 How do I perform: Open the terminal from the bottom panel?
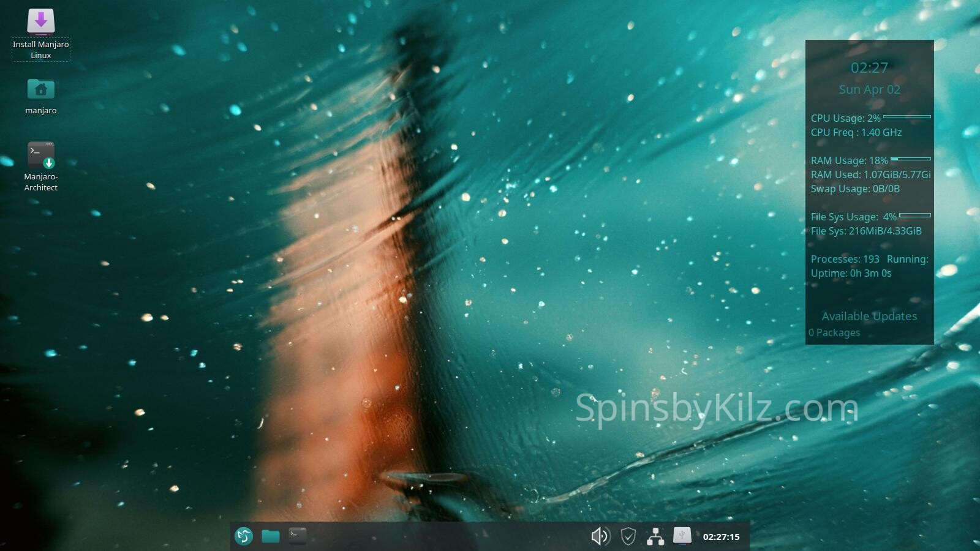(298, 536)
